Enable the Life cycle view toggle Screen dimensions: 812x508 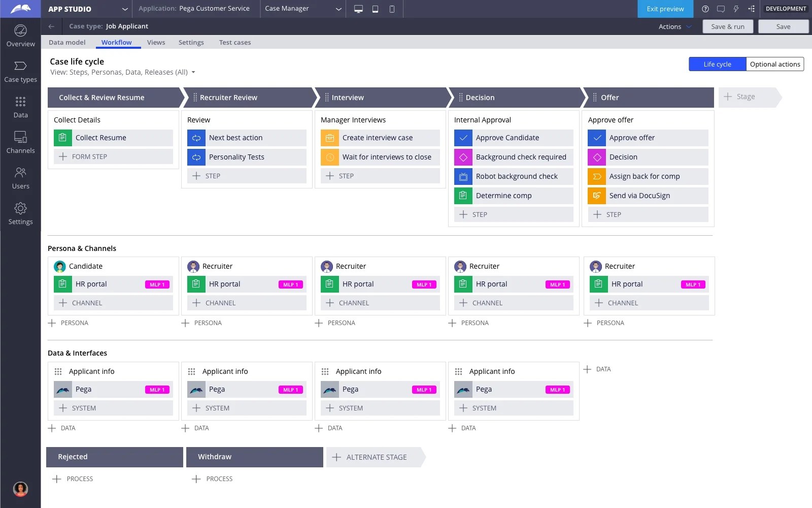tap(717, 64)
